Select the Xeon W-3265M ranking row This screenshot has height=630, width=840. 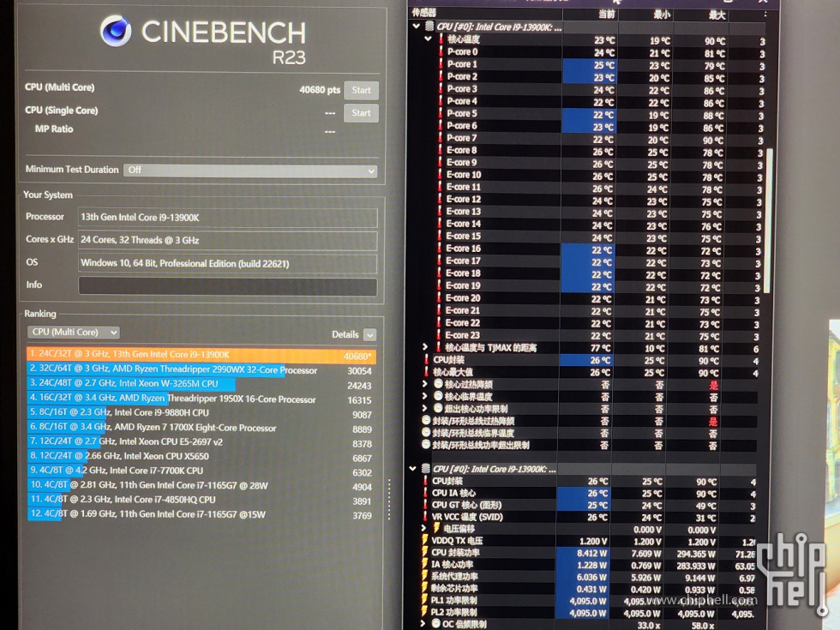(x=201, y=384)
